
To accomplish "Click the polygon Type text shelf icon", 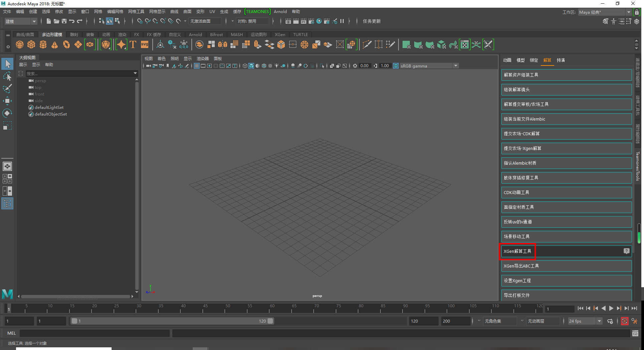I will tap(133, 44).
